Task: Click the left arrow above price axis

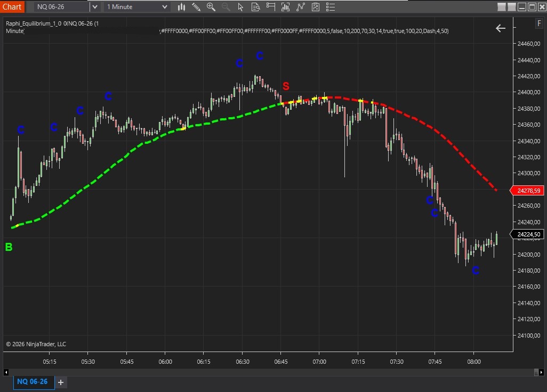Action: tap(500, 28)
